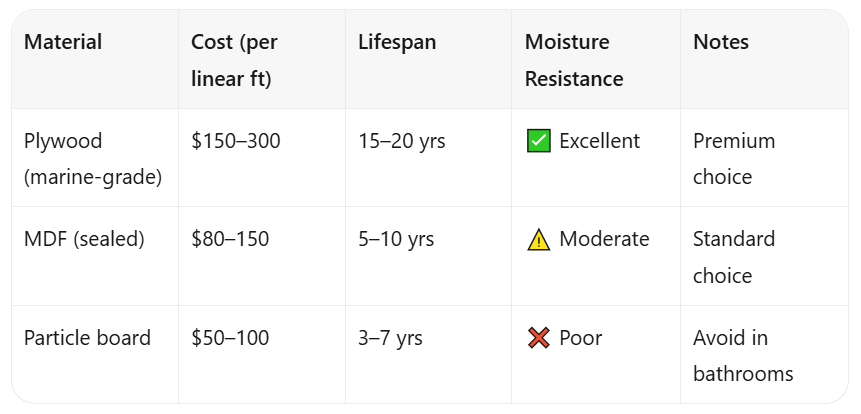Click the 15–20 yrs lifespan cell

pos(402,141)
